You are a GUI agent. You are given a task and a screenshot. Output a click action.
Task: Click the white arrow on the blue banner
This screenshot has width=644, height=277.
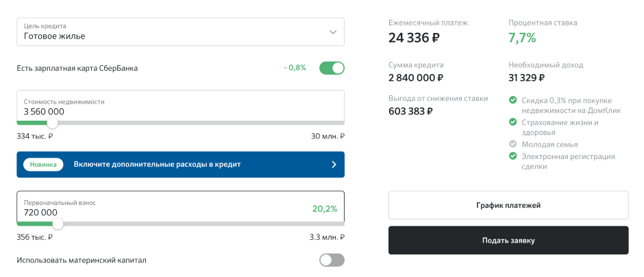(334, 165)
